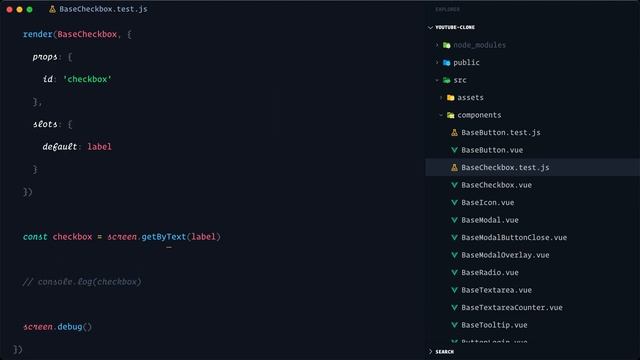Click the EXPLORER panel header
This screenshot has height=360, width=640.
447,9
